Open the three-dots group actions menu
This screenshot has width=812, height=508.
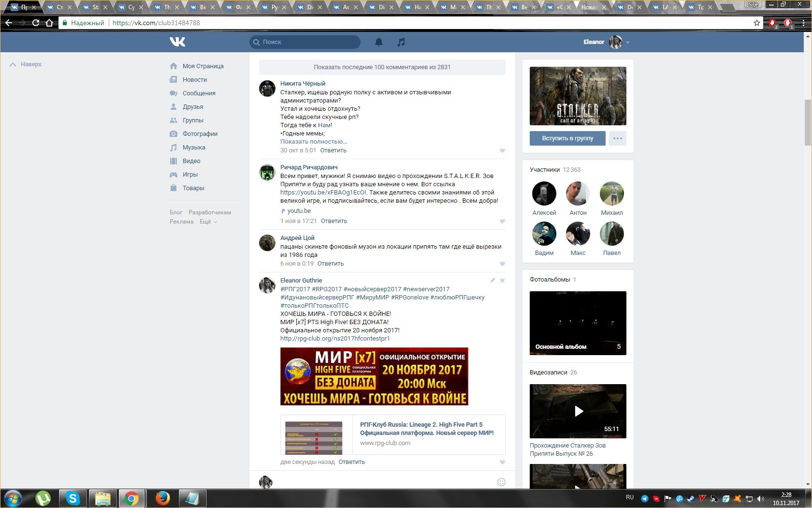[617, 138]
